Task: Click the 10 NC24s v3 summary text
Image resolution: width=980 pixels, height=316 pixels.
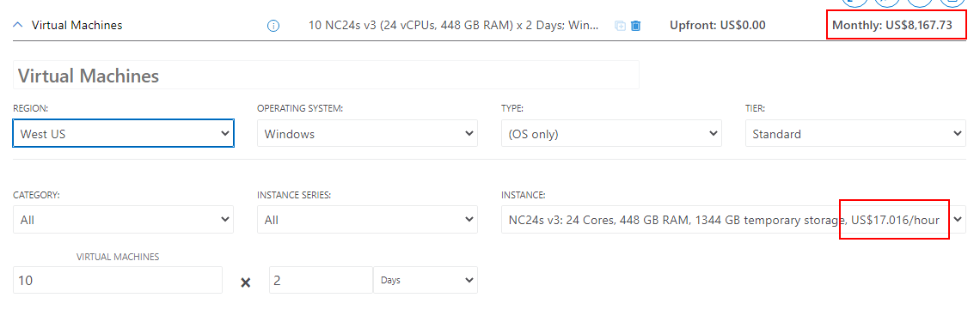Action: [454, 26]
